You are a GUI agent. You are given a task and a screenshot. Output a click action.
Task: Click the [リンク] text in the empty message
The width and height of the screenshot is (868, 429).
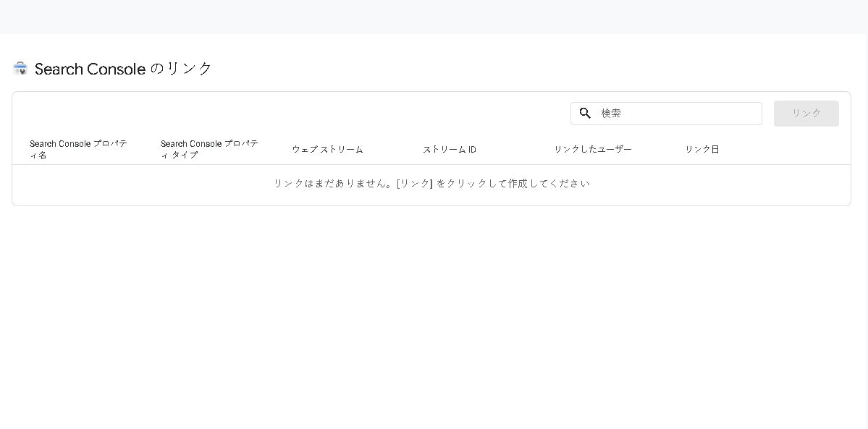click(414, 184)
